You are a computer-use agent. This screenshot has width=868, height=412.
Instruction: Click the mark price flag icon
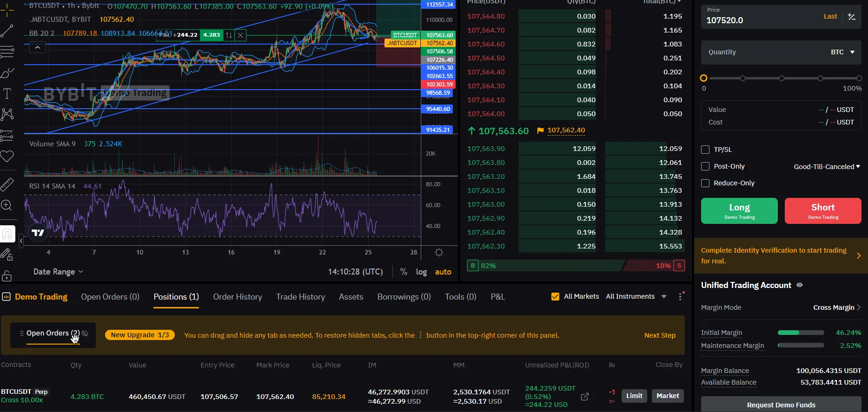click(540, 131)
